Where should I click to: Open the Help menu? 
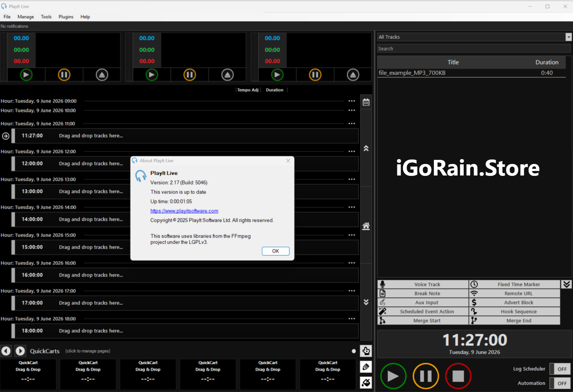85,17
